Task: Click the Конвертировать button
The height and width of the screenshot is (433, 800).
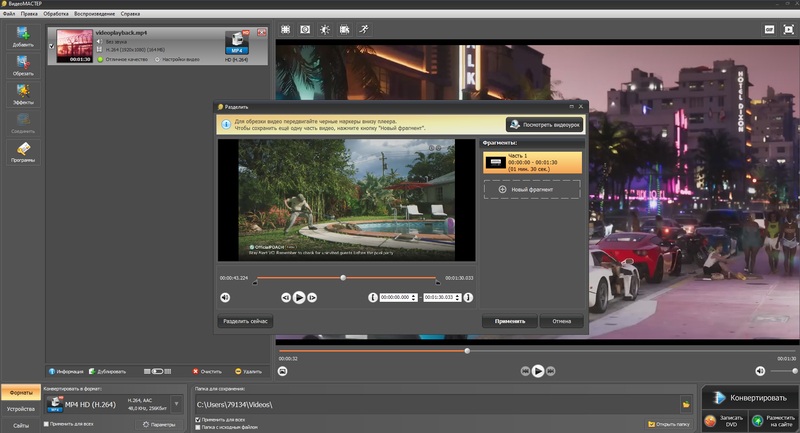Action: click(x=750, y=398)
